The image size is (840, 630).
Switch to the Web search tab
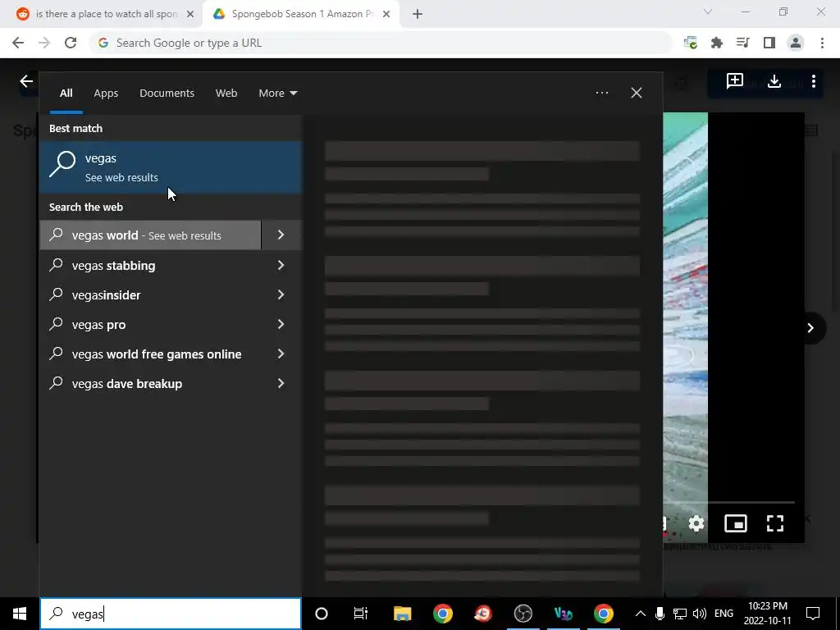pyautogui.click(x=226, y=94)
